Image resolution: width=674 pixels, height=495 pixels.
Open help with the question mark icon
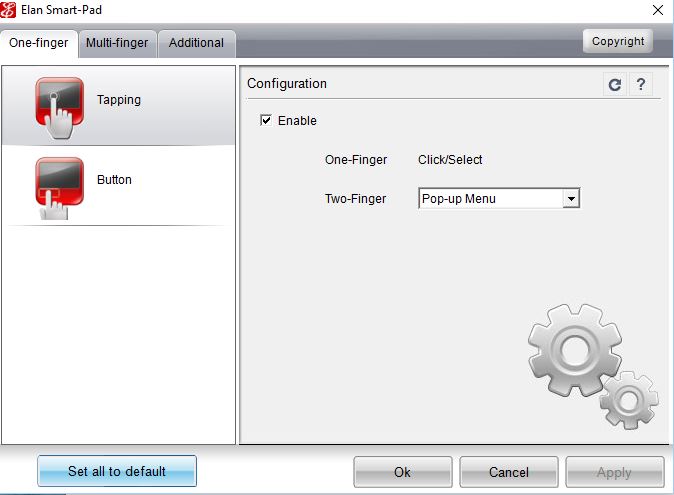(640, 84)
